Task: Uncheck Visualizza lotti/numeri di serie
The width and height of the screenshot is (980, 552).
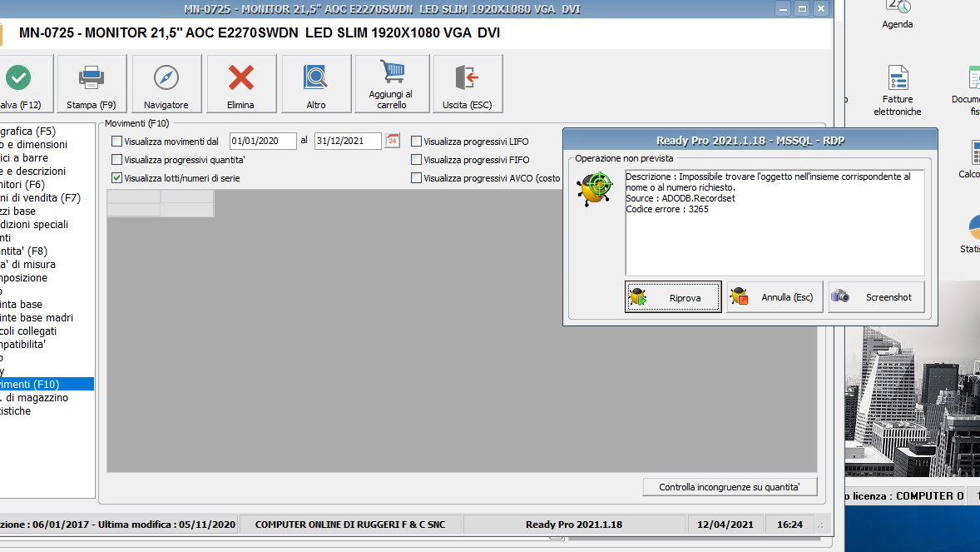Action: click(116, 177)
